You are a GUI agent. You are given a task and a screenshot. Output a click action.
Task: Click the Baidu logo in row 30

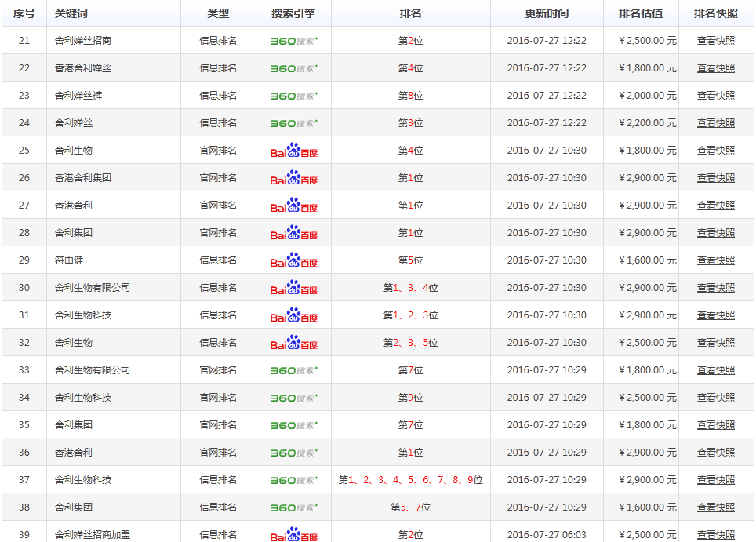point(293,288)
